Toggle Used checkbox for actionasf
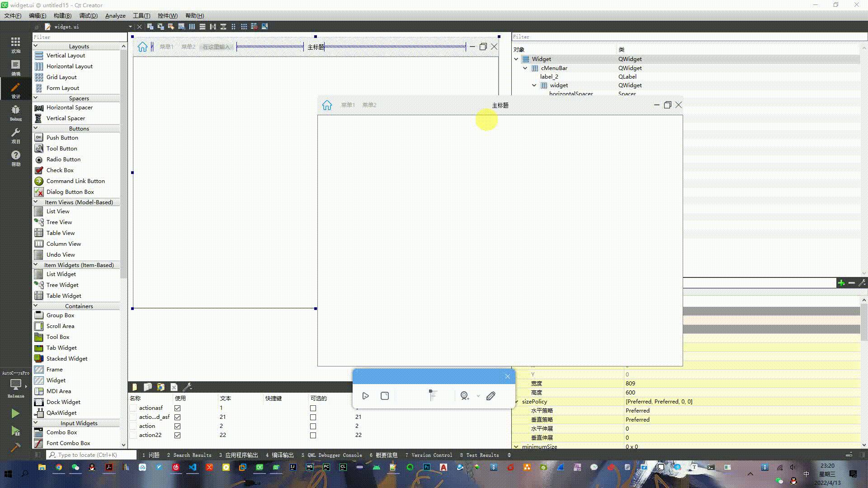 click(178, 408)
